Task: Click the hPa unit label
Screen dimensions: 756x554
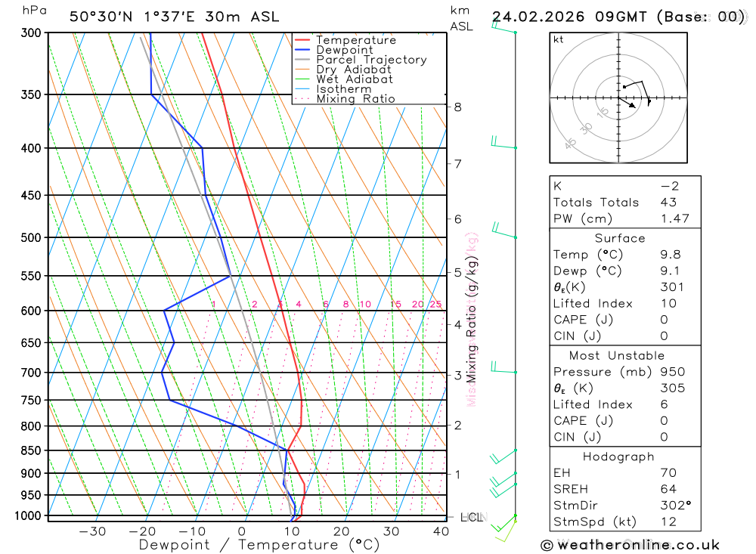Action: [x=35, y=11]
